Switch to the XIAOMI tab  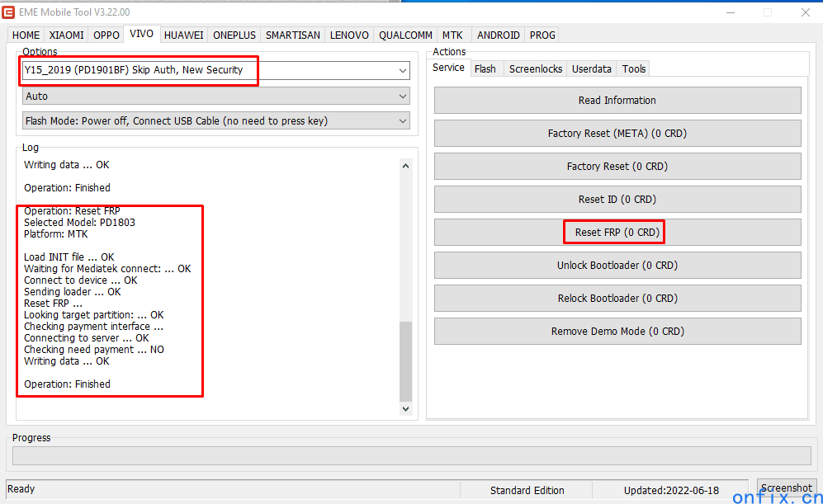(66, 35)
